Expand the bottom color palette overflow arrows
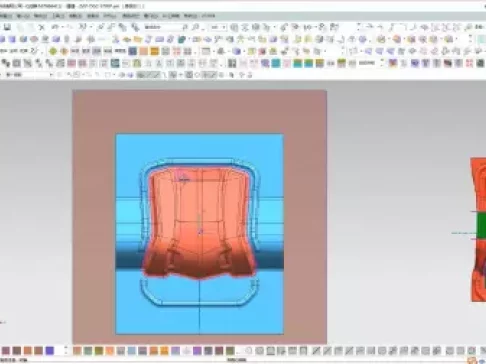Screen dimensions: 486x364 coord(66,350)
